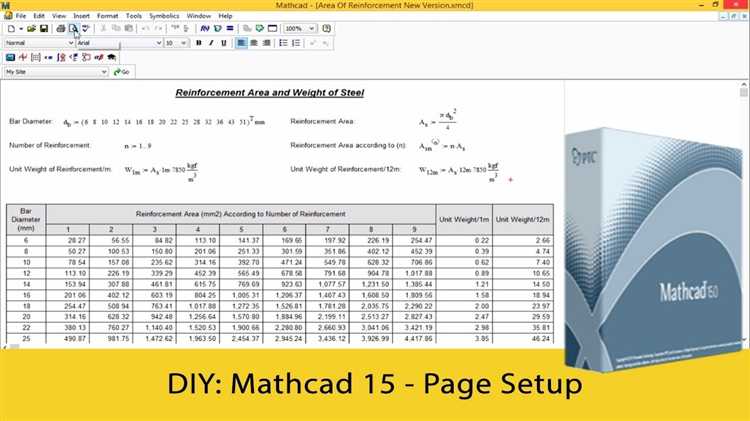Click the Align Down icon
The height and width of the screenshot is (421, 750).
pyautogui.click(x=187, y=29)
